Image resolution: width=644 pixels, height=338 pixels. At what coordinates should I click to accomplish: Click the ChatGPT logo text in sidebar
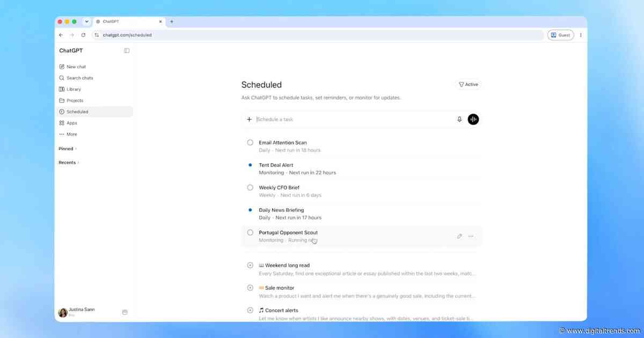coord(71,50)
